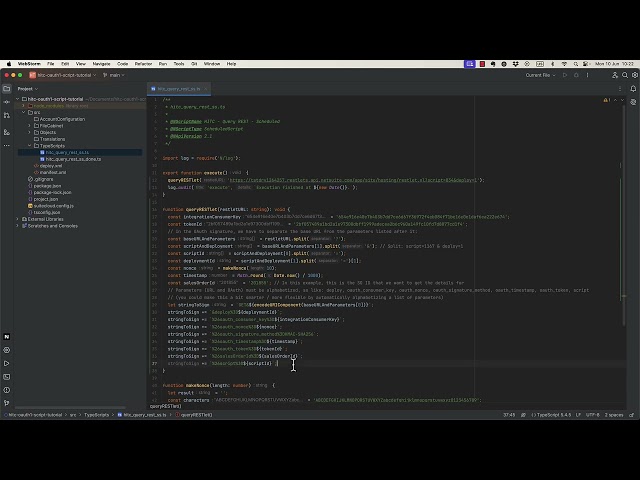Viewport: 640px width, 480px height.
Task: Expand the Objects folder
Action: point(30,132)
